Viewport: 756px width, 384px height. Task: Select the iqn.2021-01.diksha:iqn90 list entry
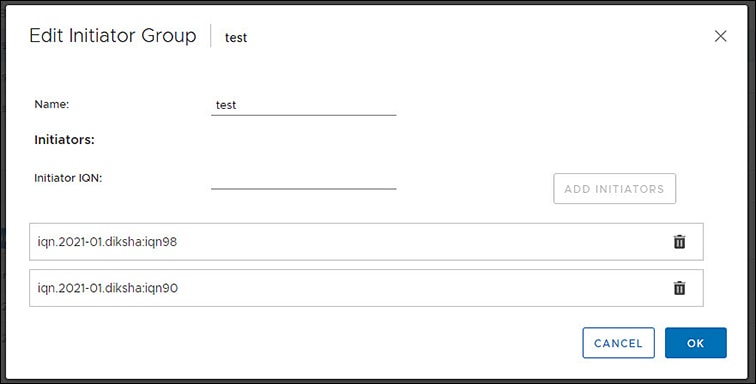pos(366,288)
